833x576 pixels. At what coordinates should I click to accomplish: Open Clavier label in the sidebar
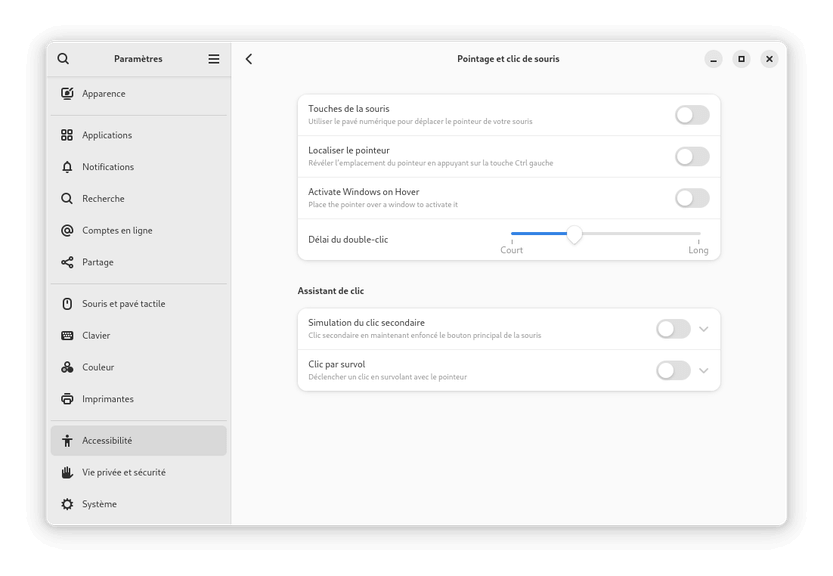click(96, 335)
